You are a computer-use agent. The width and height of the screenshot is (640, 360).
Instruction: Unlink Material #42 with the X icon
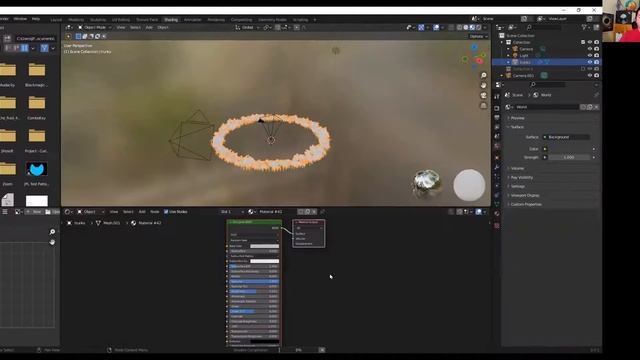tap(314, 212)
